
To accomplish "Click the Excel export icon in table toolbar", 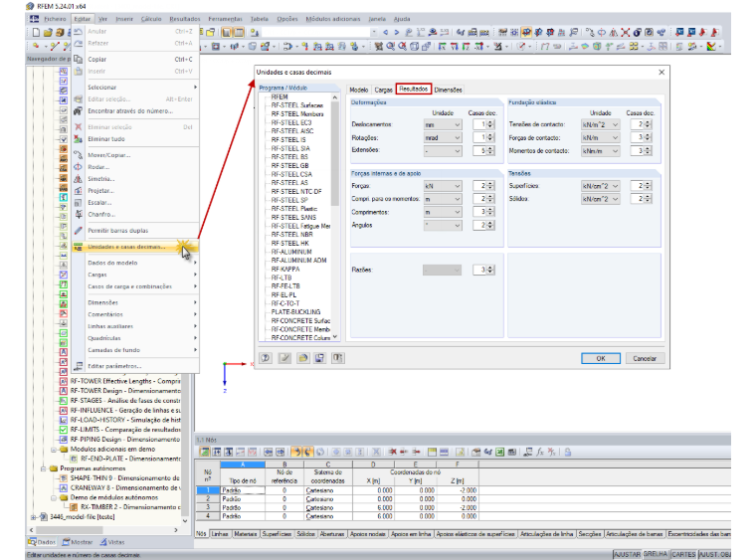I will click(500, 452).
